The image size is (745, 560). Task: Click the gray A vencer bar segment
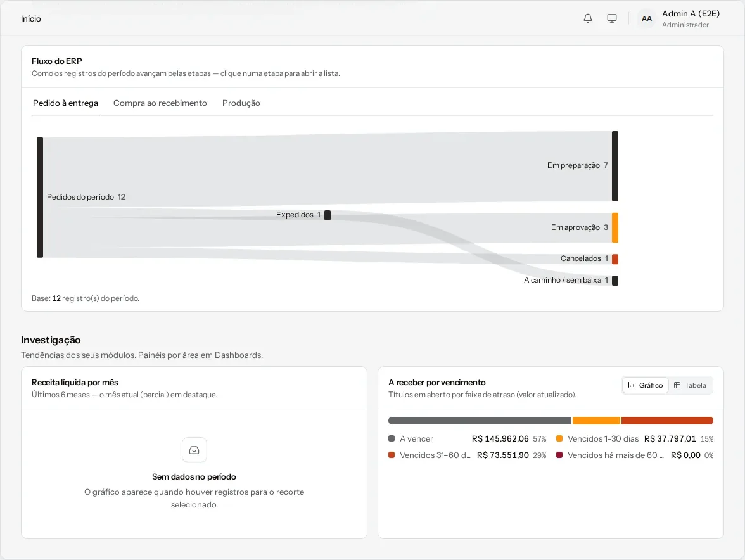(x=480, y=421)
